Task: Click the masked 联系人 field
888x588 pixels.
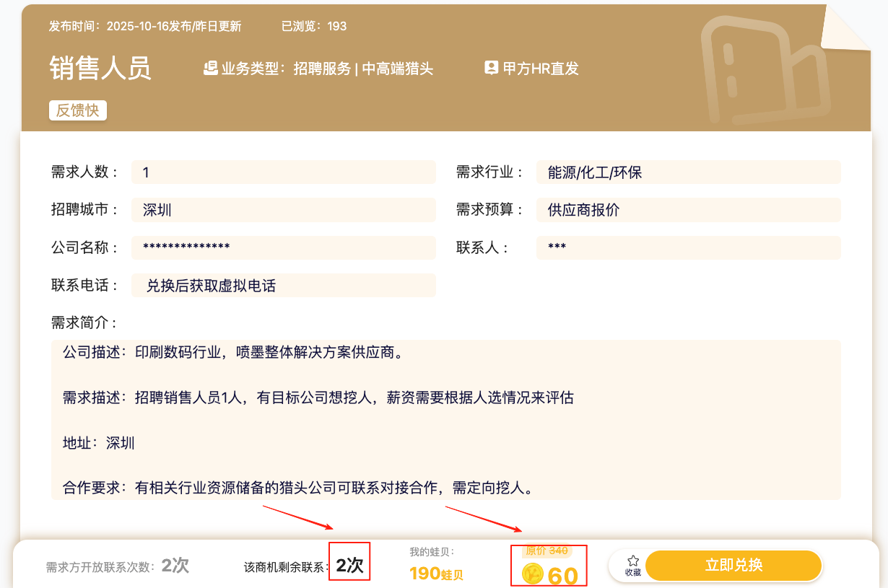Action: (x=688, y=247)
